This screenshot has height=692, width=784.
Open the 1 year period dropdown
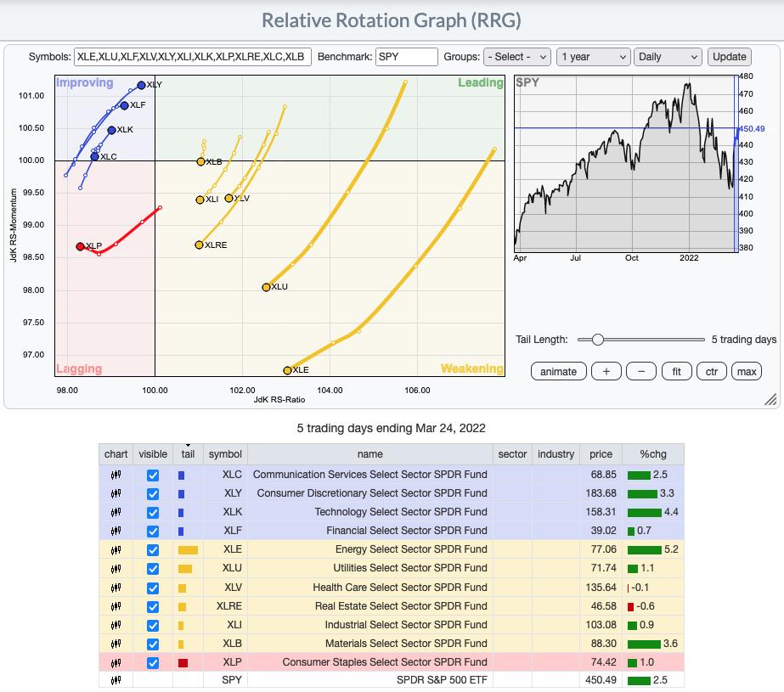click(593, 57)
